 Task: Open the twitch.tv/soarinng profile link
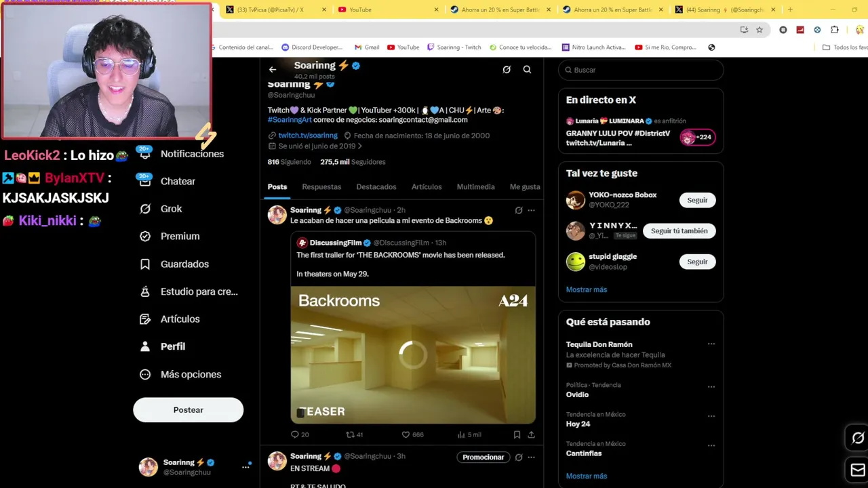pos(308,136)
